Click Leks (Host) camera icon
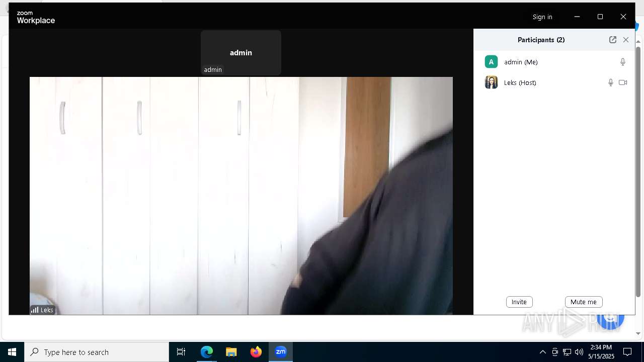The height and width of the screenshot is (362, 644). coord(623,82)
